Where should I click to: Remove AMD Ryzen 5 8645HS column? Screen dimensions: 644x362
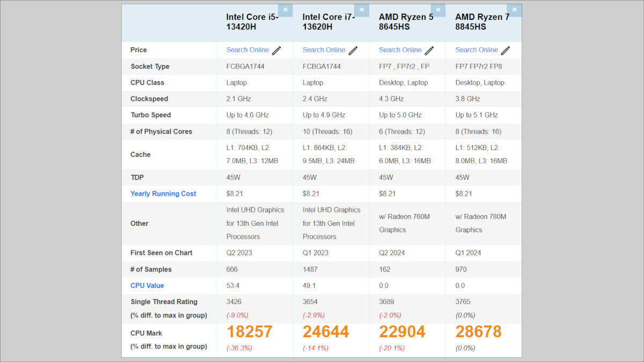(x=438, y=10)
